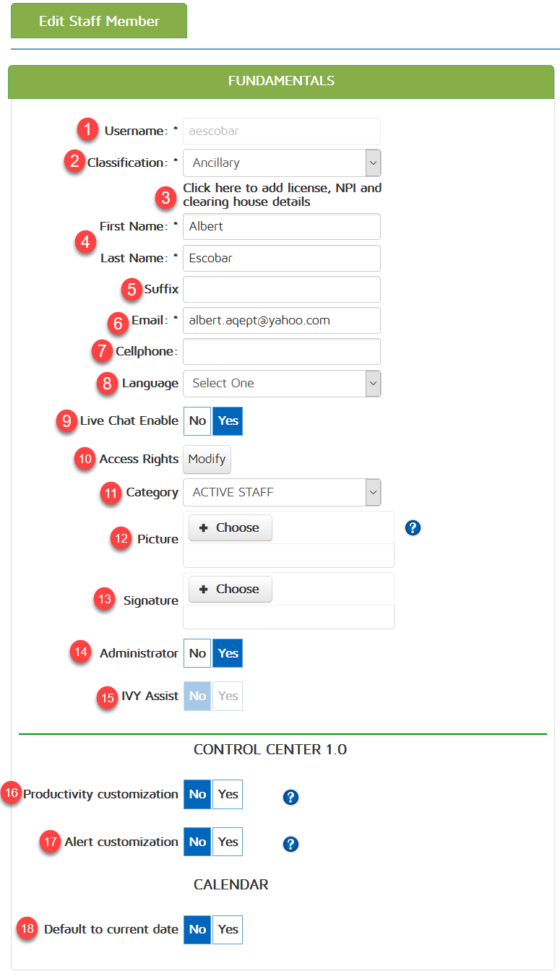Image resolution: width=560 pixels, height=979 pixels.
Task: Open the Classification dropdown
Action: coord(282,163)
